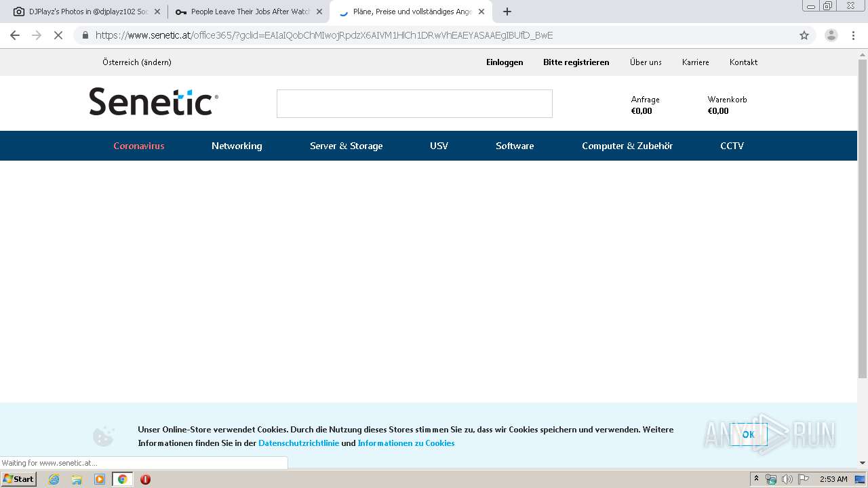Screen dimensions: 868x488
Task: Open media player taskbar icon
Action: tap(100, 479)
